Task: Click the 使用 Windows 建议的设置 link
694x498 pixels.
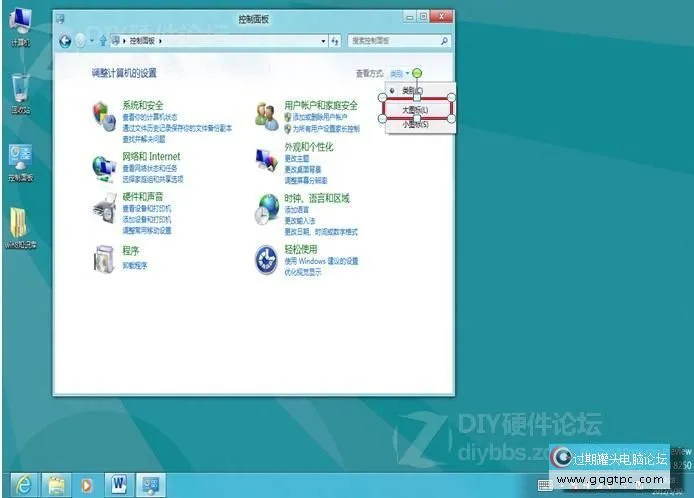Action: pos(321,261)
